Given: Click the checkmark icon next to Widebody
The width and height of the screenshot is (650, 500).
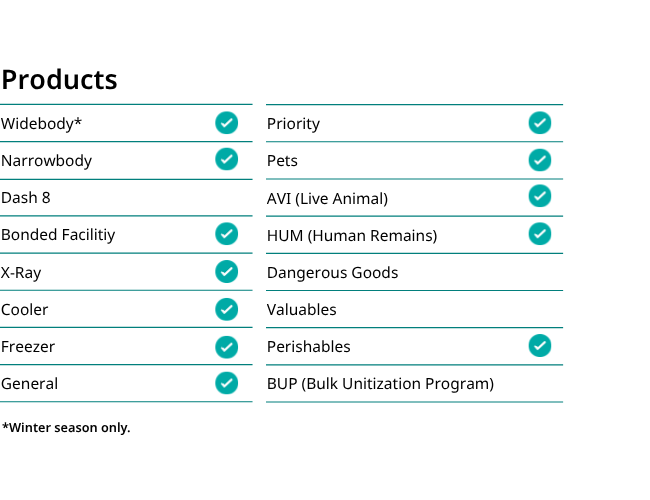Looking at the screenshot, I should pos(226,123).
